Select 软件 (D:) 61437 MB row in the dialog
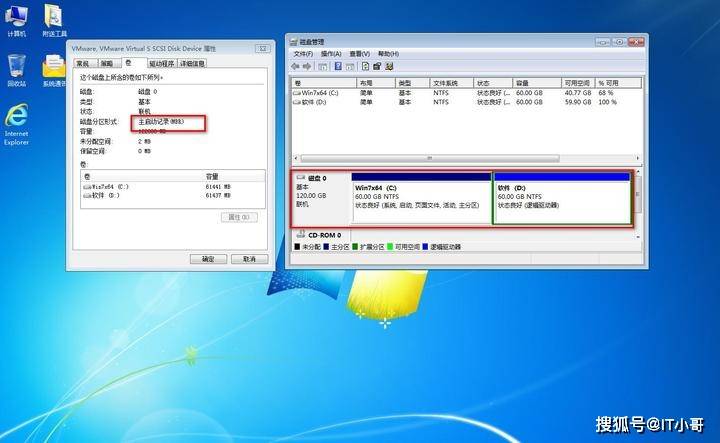720x443 pixels. pyautogui.click(x=173, y=196)
